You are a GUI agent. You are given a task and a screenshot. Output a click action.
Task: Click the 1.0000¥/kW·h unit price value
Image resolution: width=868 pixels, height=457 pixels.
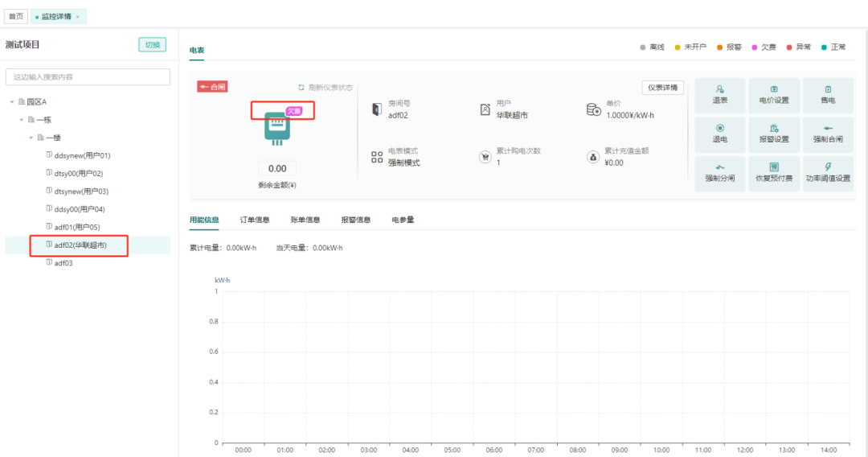(630, 115)
